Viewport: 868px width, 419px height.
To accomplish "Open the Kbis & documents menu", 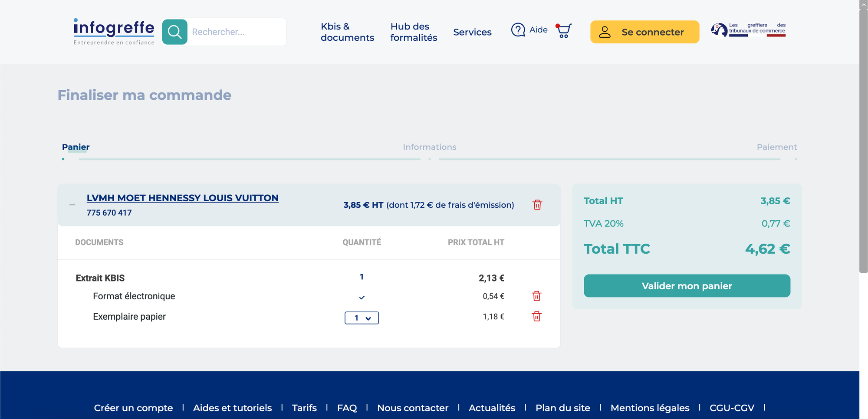I will click(347, 32).
